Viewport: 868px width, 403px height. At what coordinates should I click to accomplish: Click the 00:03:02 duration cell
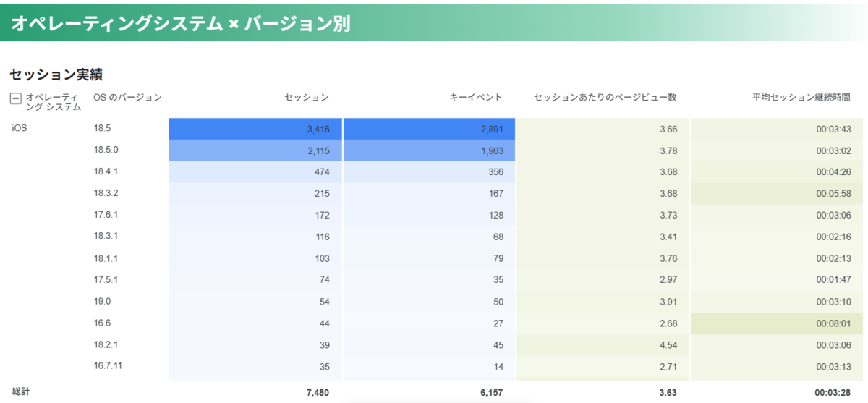tap(777, 150)
